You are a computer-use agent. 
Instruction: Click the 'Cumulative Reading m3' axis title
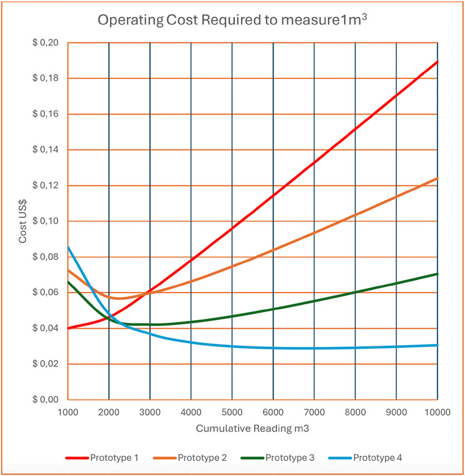(x=251, y=429)
